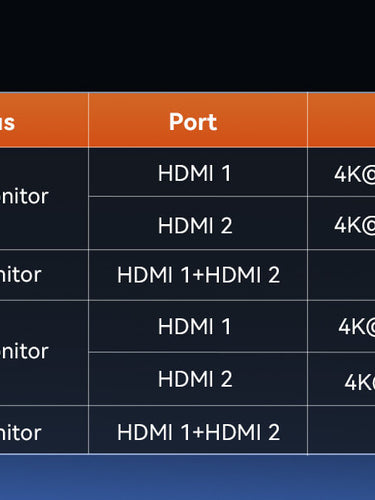Select the second HDMI 1 cell in Port column

click(198, 326)
